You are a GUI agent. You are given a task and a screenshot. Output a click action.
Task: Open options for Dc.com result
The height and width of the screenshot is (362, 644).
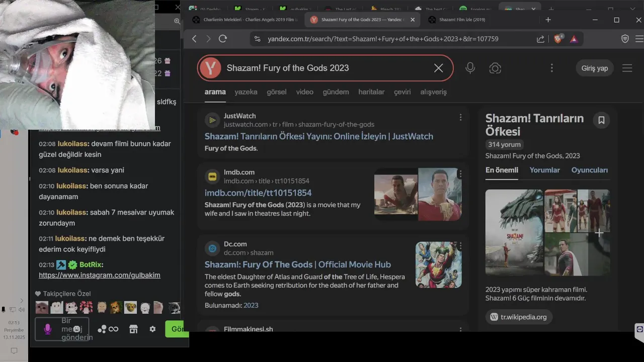pos(460,246)
